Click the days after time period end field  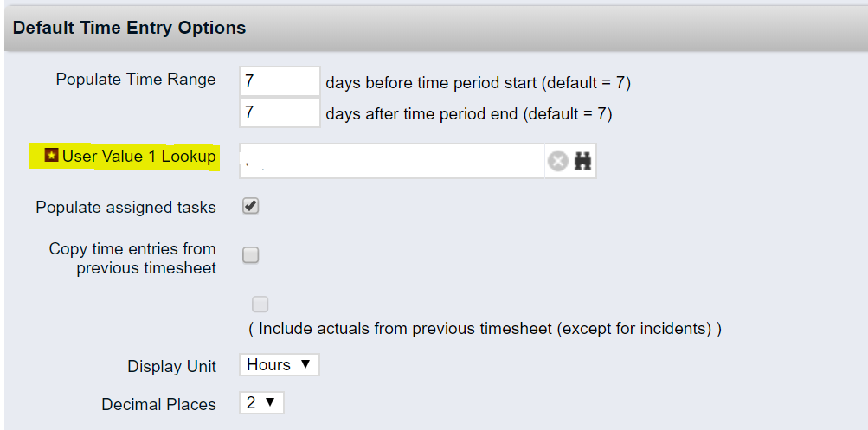(x=280, y=112)
